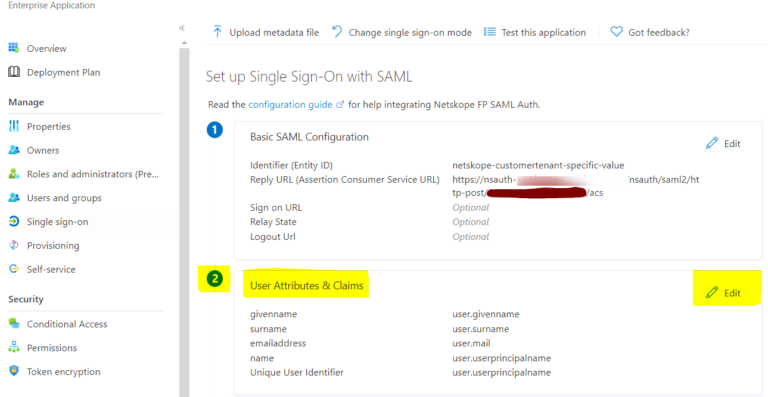The height and width of the screenshot is (397, 768).
Task: Open the Owners page
Action: [43, 150]
